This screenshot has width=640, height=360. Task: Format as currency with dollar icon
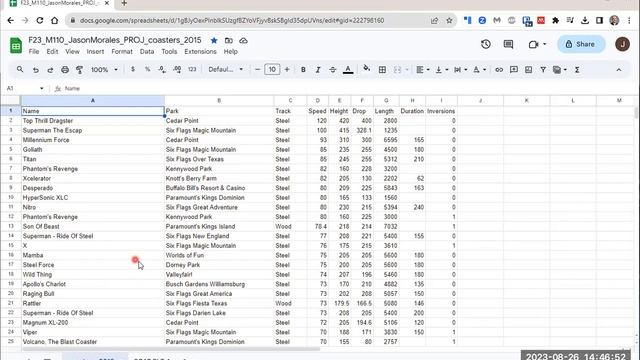click(133, 69)
